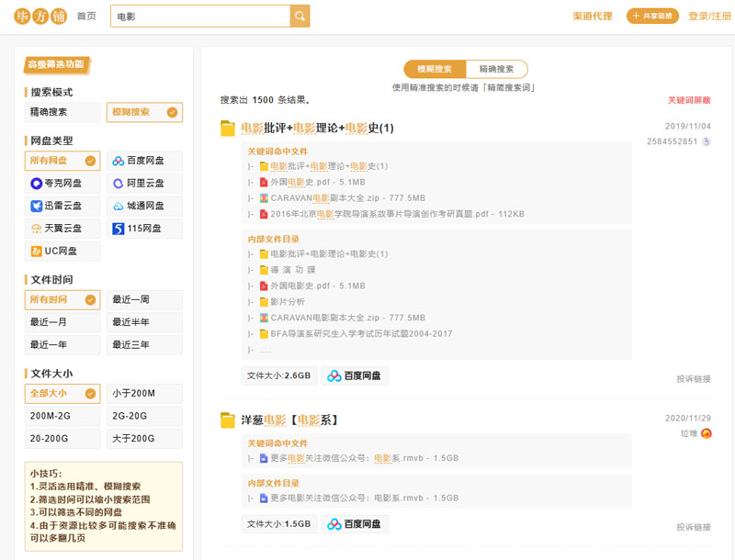The width and height of the screenshot is (735, 560).
Task: Select the 所有时间 file time filter
Action: [x=62, y=299]
